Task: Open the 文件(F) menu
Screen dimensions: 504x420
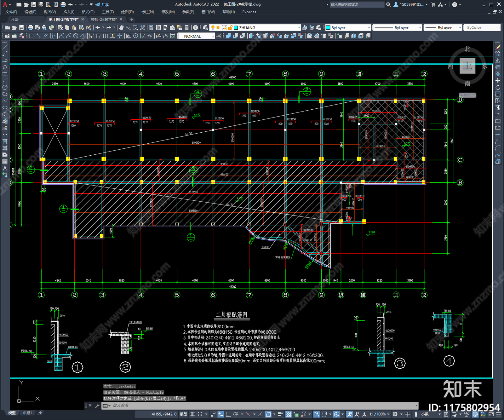Action: [x=11, y=12]
